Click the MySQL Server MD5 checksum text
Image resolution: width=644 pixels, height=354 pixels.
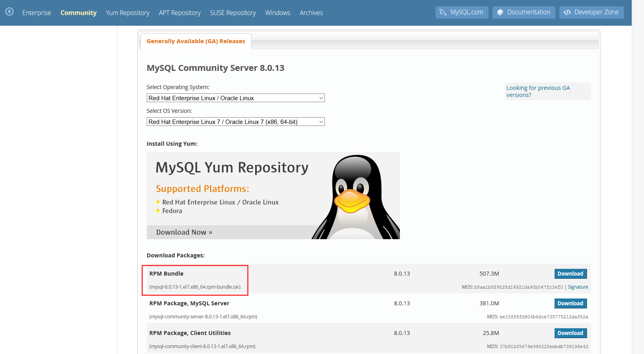click(538, 317)
